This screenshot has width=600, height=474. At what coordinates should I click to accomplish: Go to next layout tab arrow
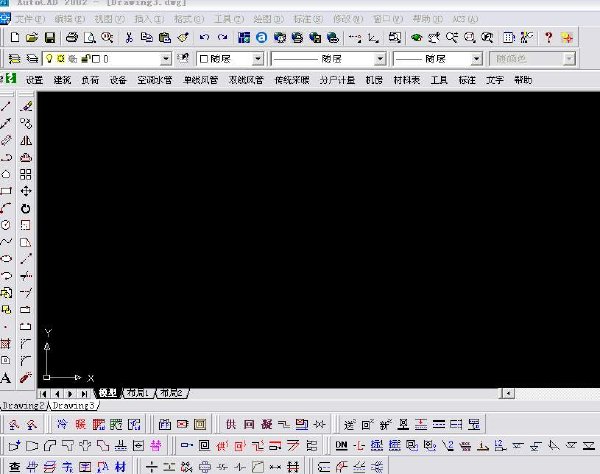(x=70, y=394)
